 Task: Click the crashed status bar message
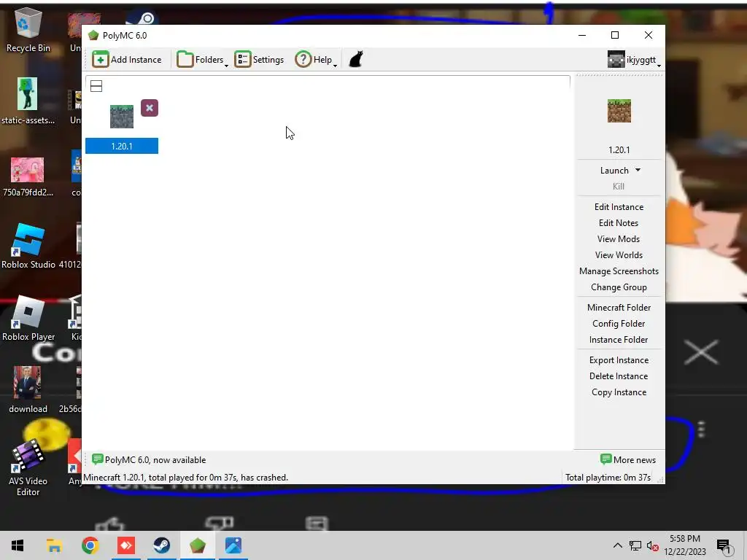[x=186, y=478]
